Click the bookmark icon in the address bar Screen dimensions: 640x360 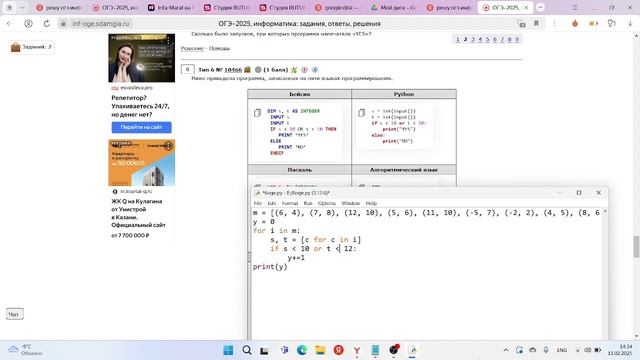(x=536, y=24)
